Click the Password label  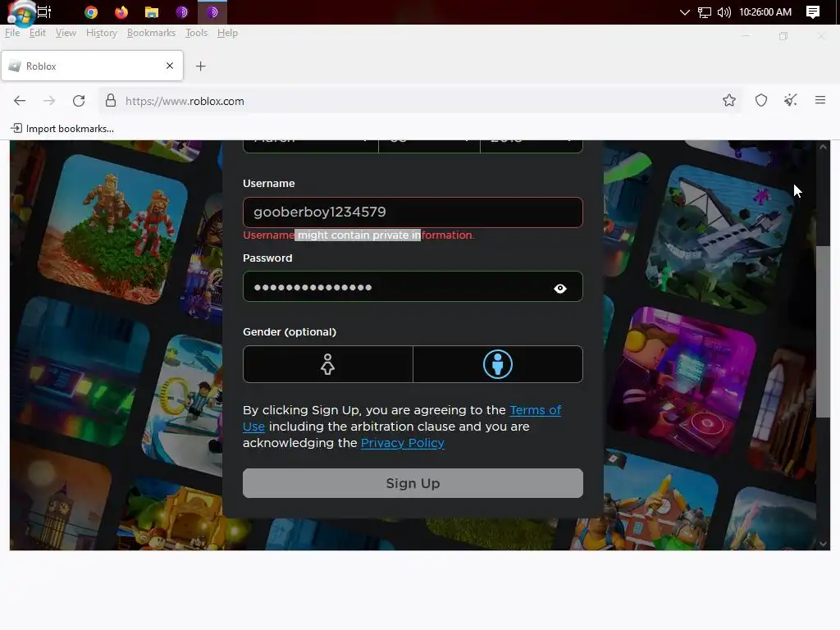tap(268, 258)
